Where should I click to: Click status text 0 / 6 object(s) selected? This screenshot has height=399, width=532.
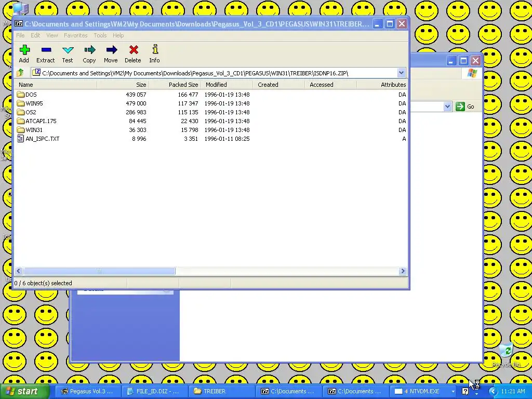pos(43,283)
